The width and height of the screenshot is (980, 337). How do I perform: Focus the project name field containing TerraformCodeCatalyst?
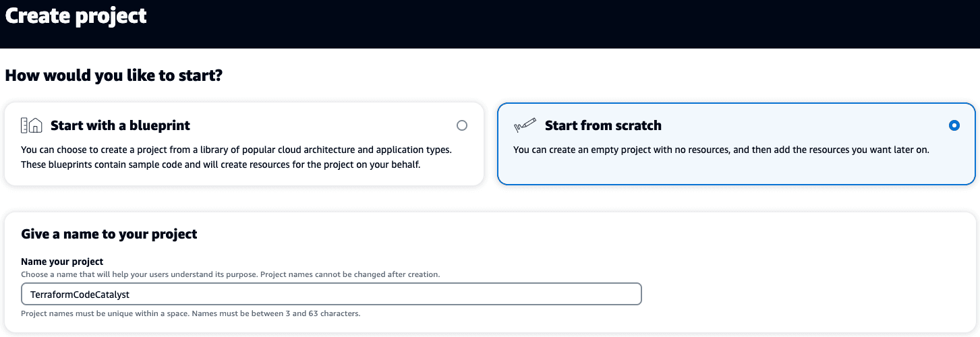[x=331, y=295]
